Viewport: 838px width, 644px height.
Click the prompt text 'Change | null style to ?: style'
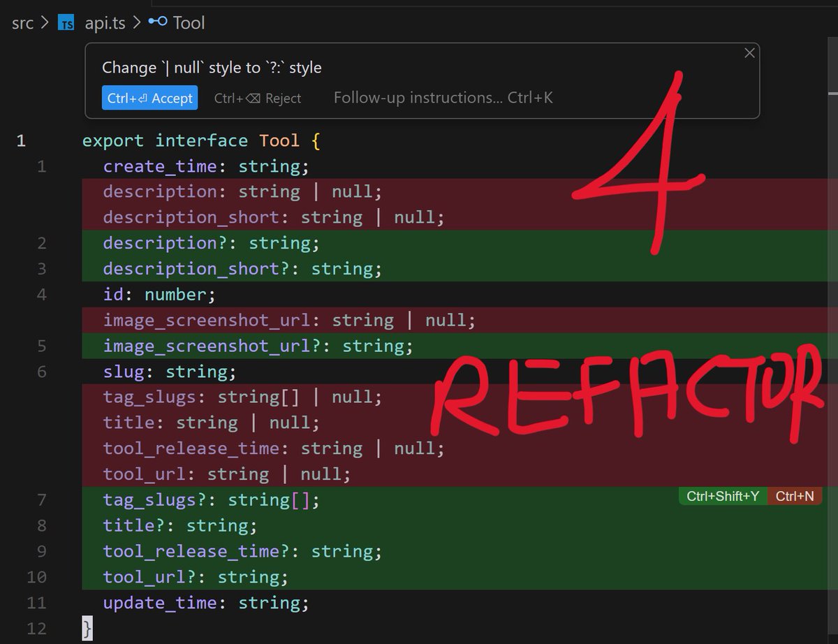pos(212,68)
